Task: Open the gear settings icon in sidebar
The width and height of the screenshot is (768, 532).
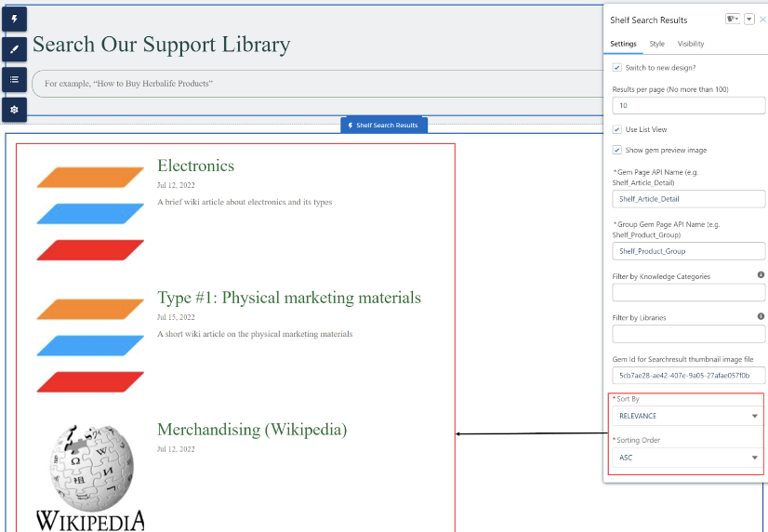Action: 14,110
